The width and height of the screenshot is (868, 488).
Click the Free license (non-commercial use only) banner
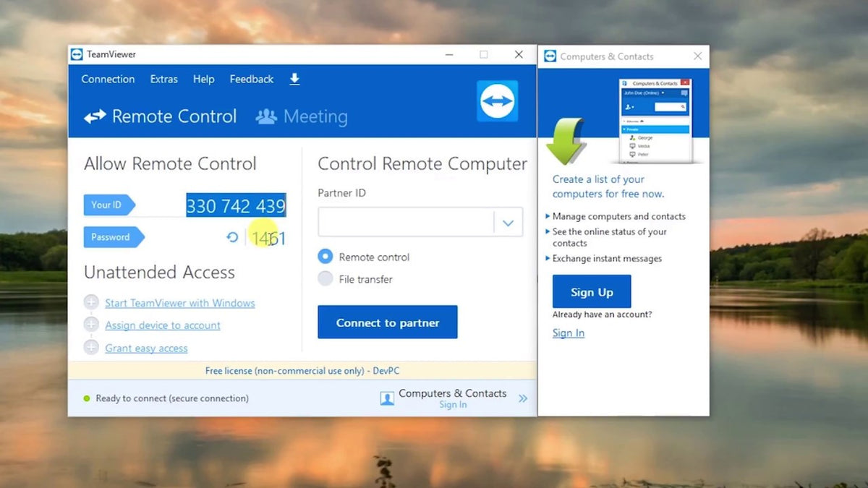(302, 371)
